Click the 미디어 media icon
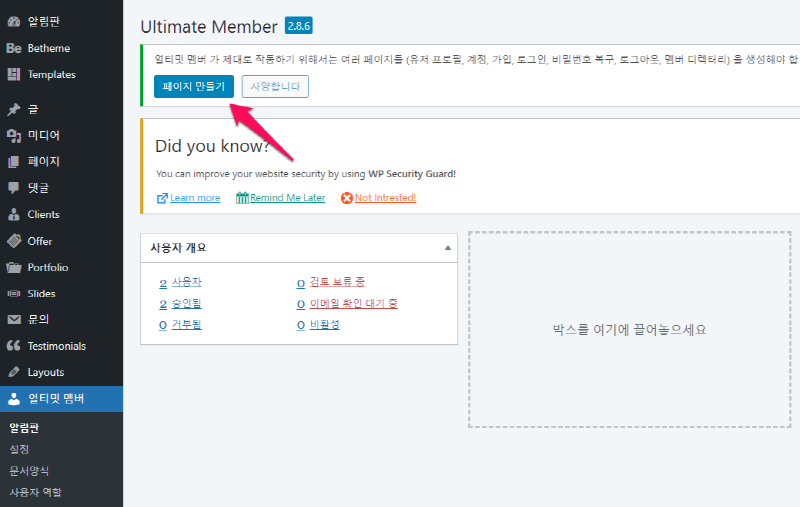 pos(14,135)
